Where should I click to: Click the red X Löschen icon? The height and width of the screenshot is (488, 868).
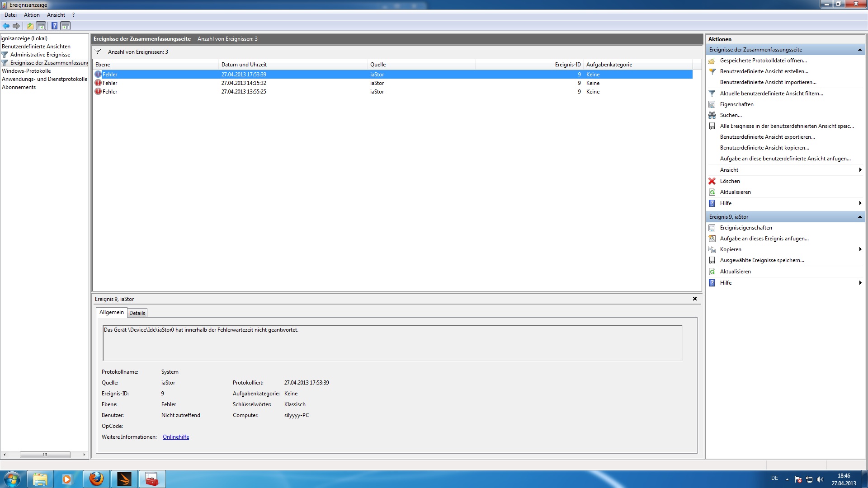click(712, 181)
